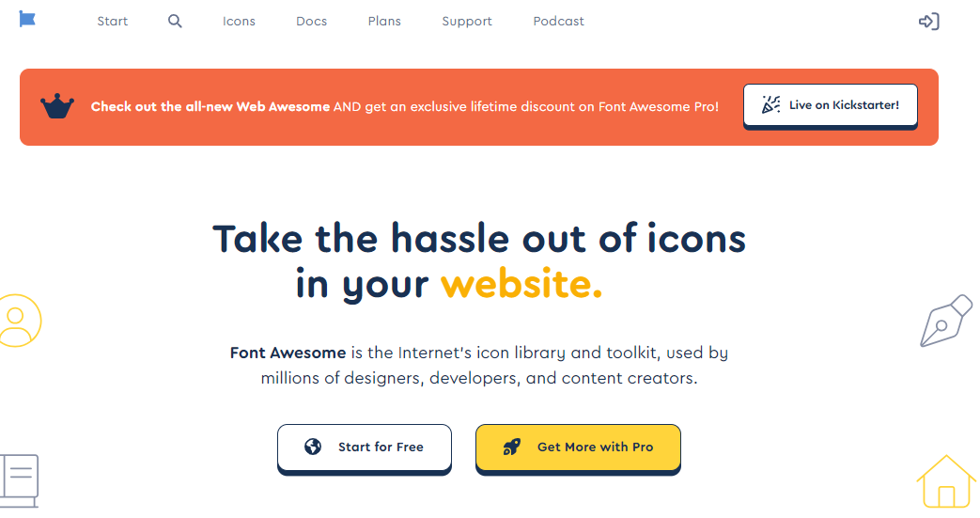The image size is (980, 518).
Task: Click the globe icon on Start for Free
Action: tap(313, 446)
